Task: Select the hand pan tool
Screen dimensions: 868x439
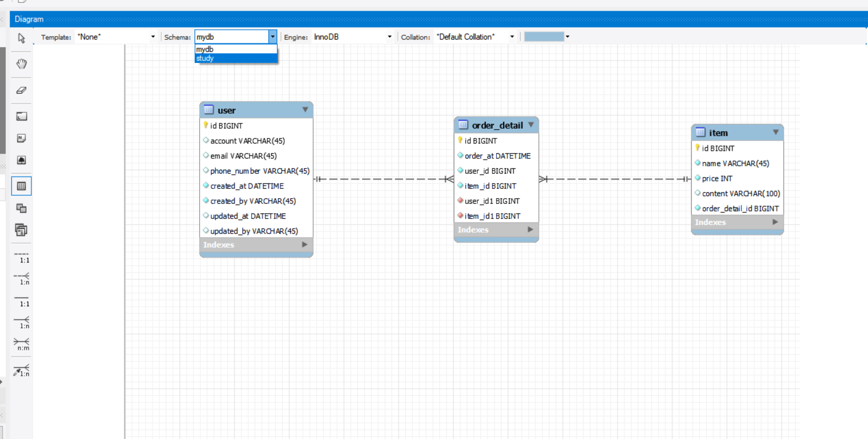Action: click(21, 64)
